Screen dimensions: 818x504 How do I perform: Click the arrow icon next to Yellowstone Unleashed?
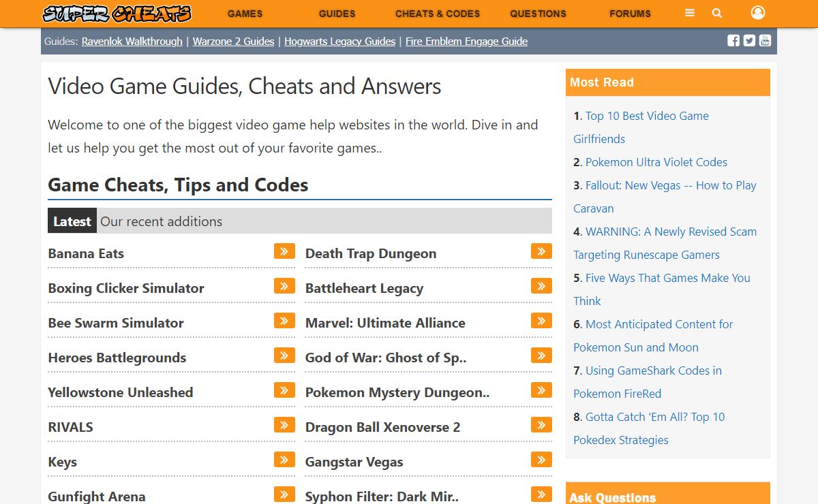[284, 390]
